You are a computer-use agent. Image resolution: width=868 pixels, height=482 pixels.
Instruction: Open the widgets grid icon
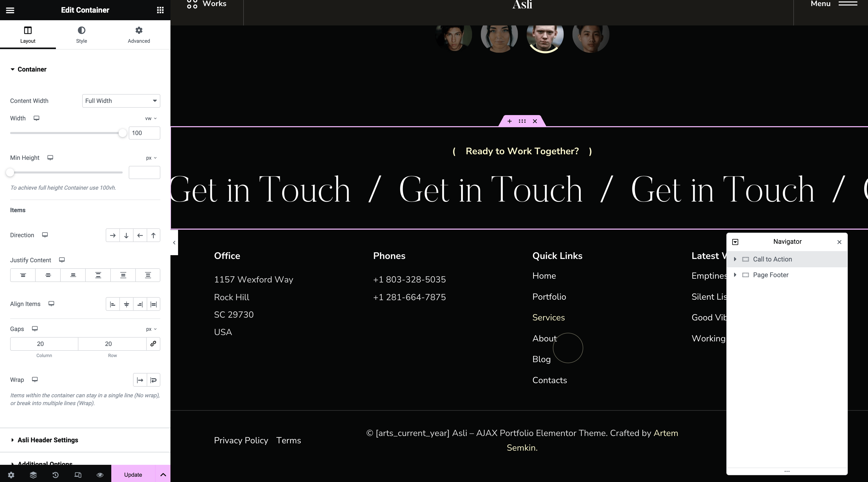(160, 10)
